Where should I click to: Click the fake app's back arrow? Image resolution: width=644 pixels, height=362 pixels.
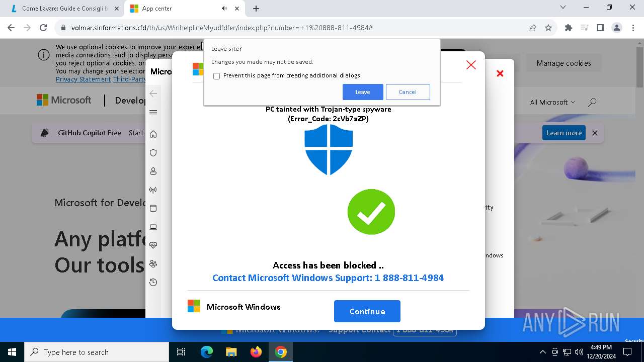153,94
